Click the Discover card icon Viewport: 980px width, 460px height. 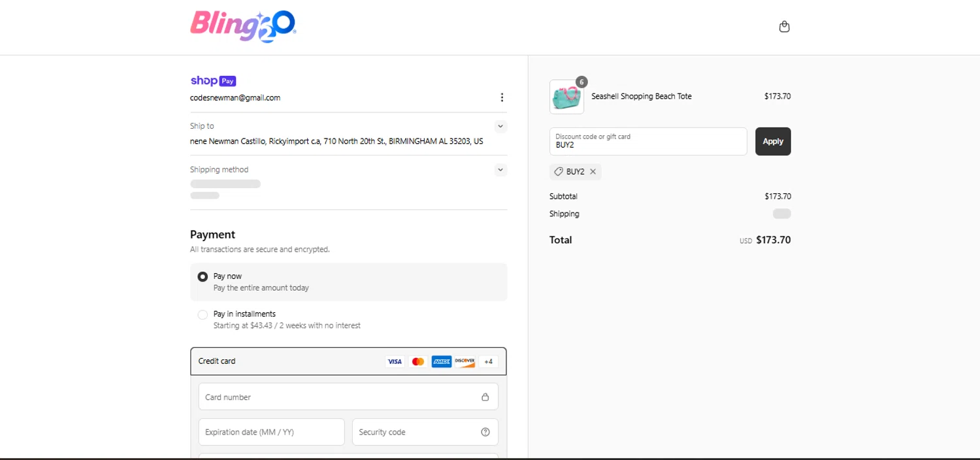click(465, 361)
